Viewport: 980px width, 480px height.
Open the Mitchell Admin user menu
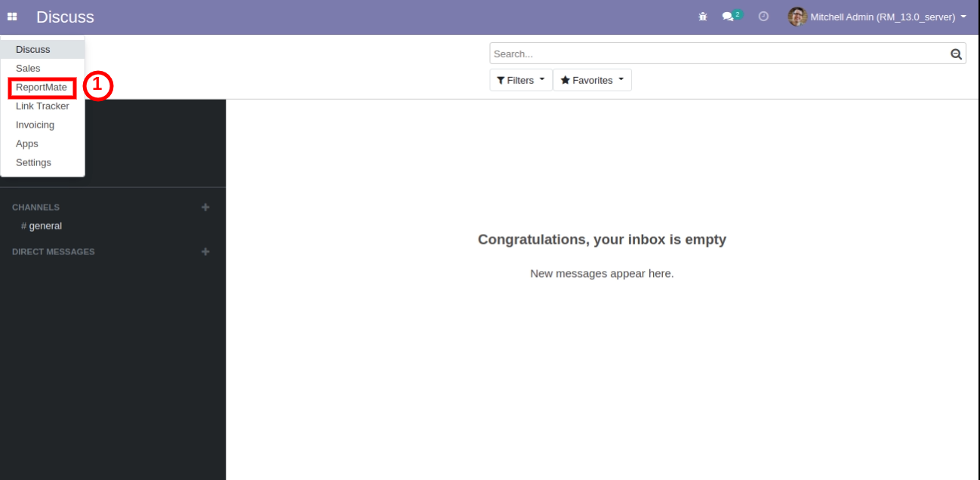pyautogui.click(x=883, y=17)
